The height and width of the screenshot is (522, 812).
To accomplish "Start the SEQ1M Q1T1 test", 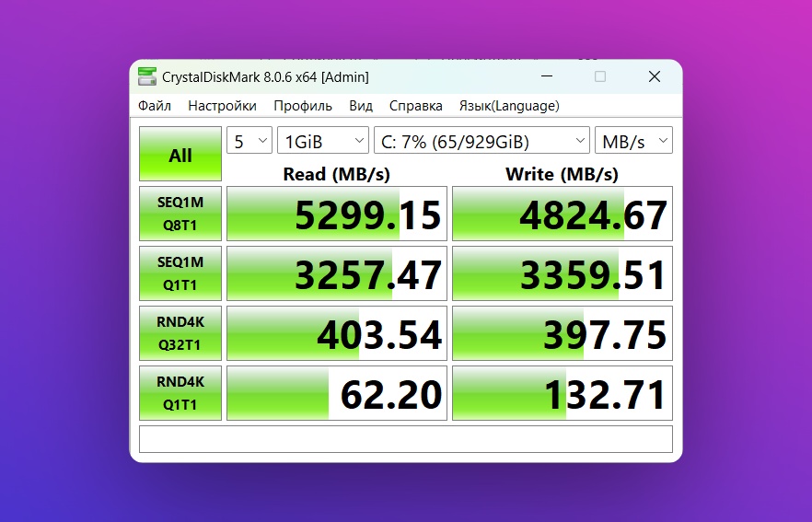I will coord(180,273).
